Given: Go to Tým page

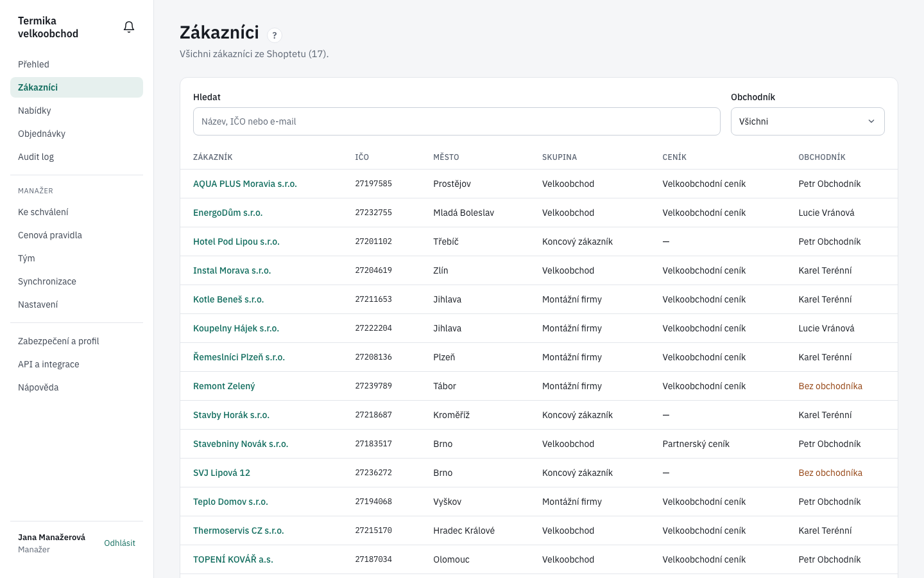Looking at the screenshot, I should point(76,258).
